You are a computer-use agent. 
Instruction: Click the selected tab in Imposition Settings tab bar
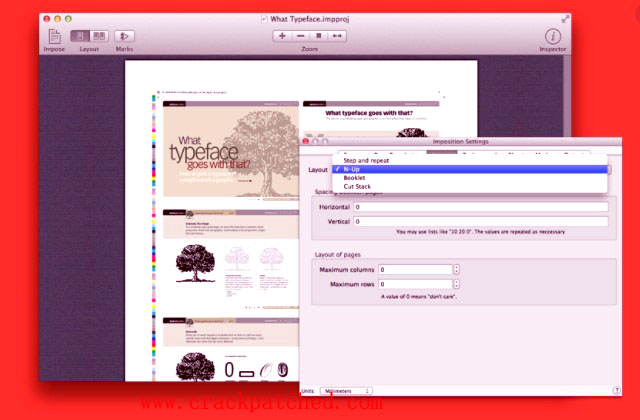click(x=442, y=152)
